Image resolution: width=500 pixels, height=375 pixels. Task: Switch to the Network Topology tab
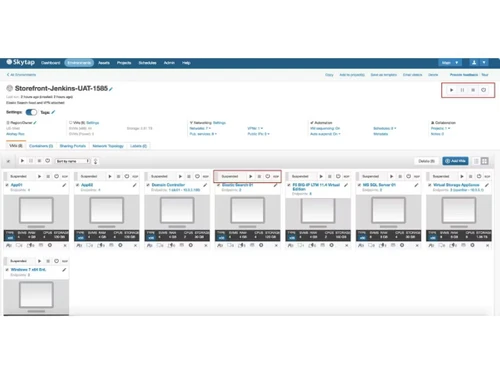coord(108,146)
